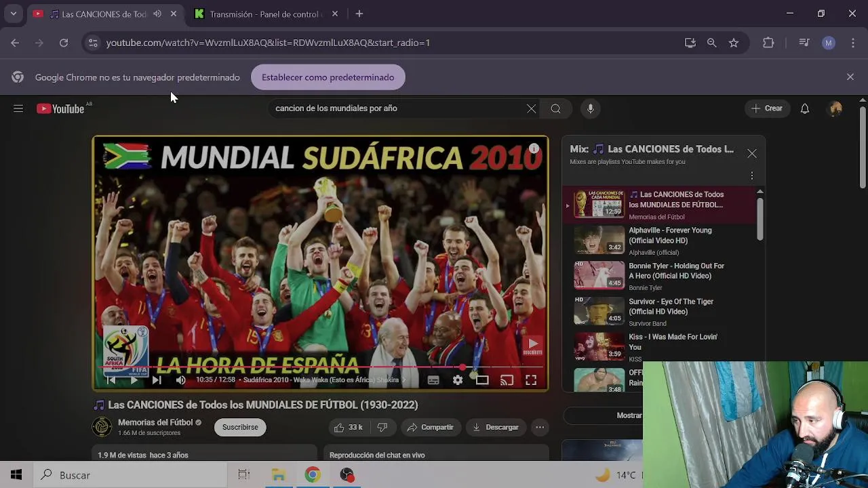Screen dimensions: 868x488
Task: Go to previous video in player
Action: (x=111, y=380)
